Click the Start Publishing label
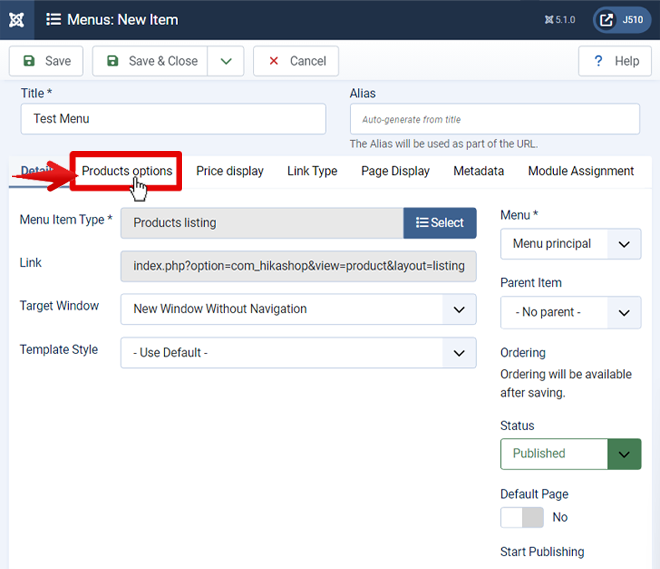 [x=542, y=552]
